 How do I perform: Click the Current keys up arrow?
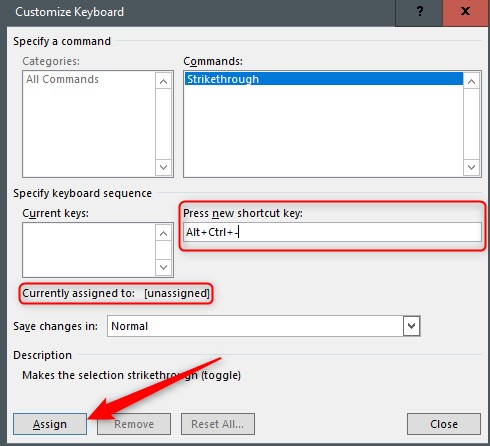coord(163,233)
